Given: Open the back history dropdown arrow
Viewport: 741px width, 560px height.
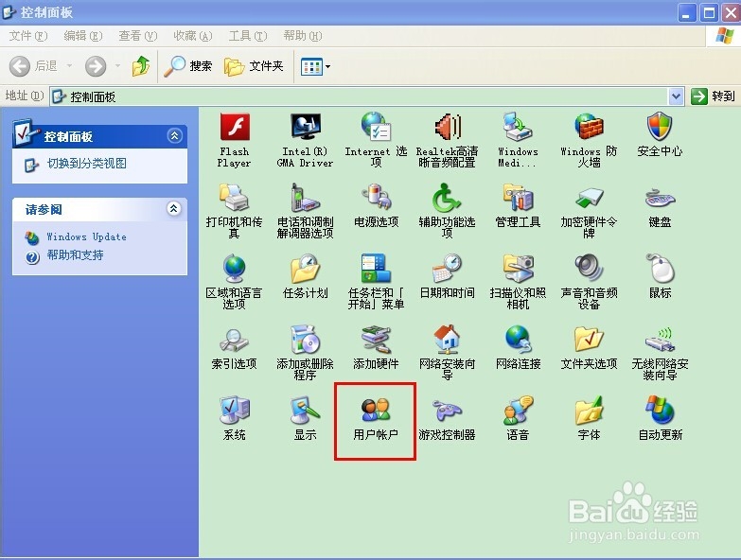Looking at the screenshot, I should (69, 66).
